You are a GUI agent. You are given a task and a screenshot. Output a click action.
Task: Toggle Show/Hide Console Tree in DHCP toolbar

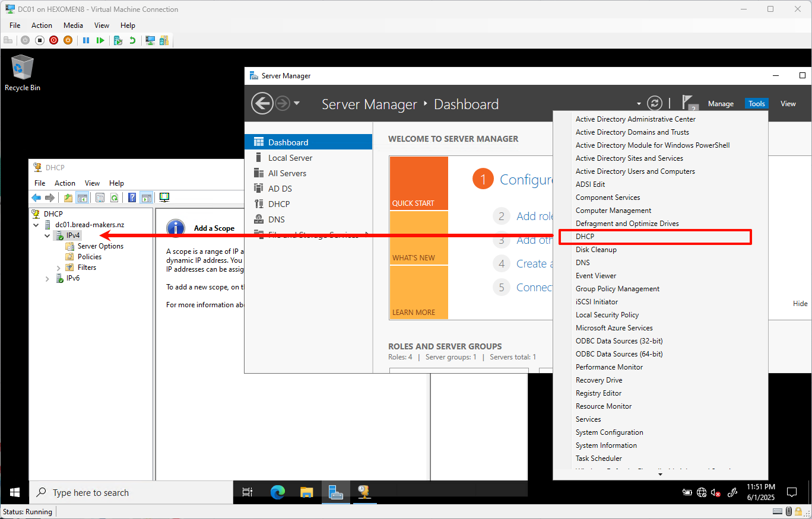(x=81, y=197)
